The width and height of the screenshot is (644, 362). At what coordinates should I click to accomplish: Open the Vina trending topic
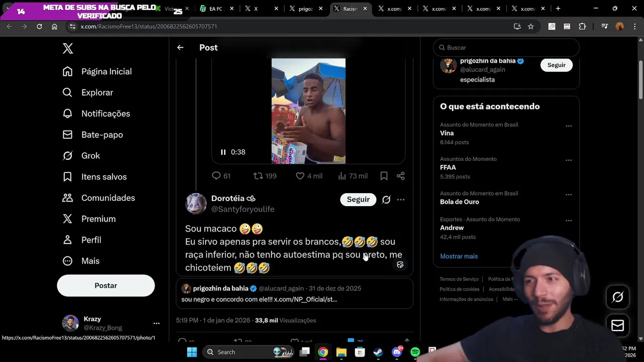point(447,133)
